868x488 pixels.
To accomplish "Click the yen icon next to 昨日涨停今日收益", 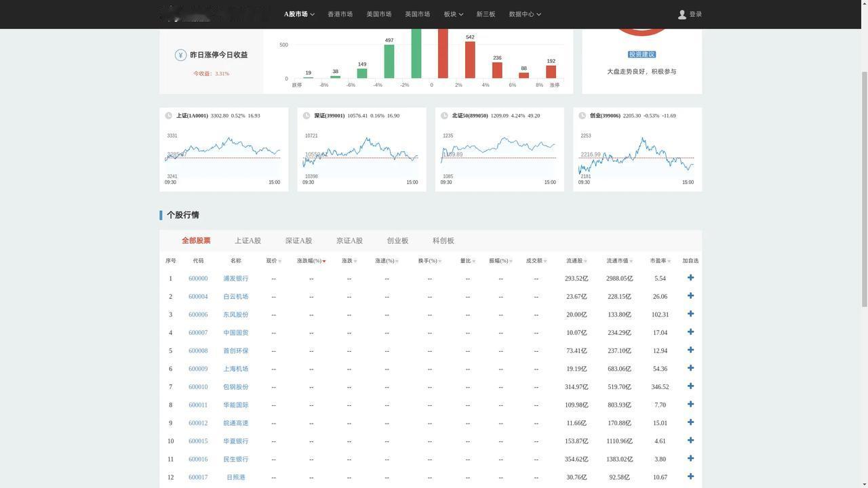I will coord(180,55).
